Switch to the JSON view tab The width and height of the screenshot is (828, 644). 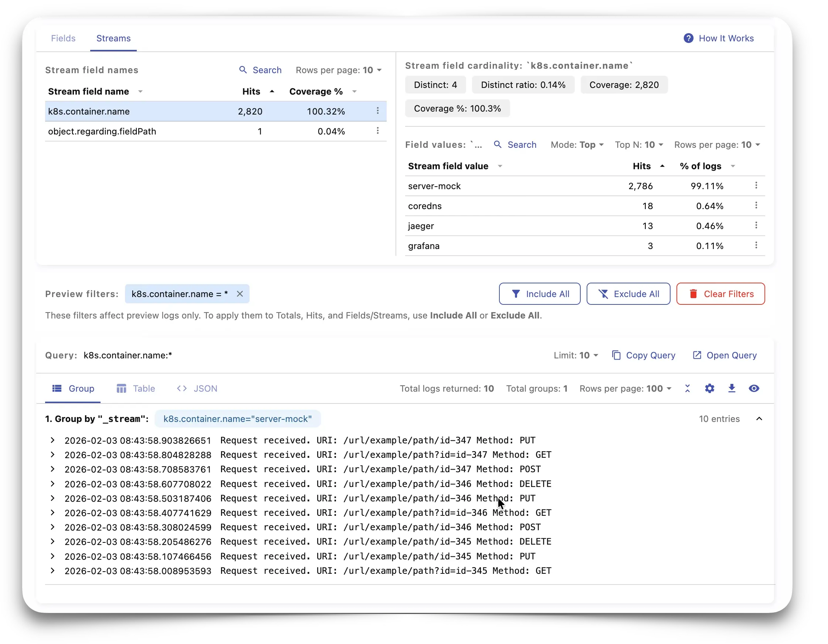click(197, 389)
